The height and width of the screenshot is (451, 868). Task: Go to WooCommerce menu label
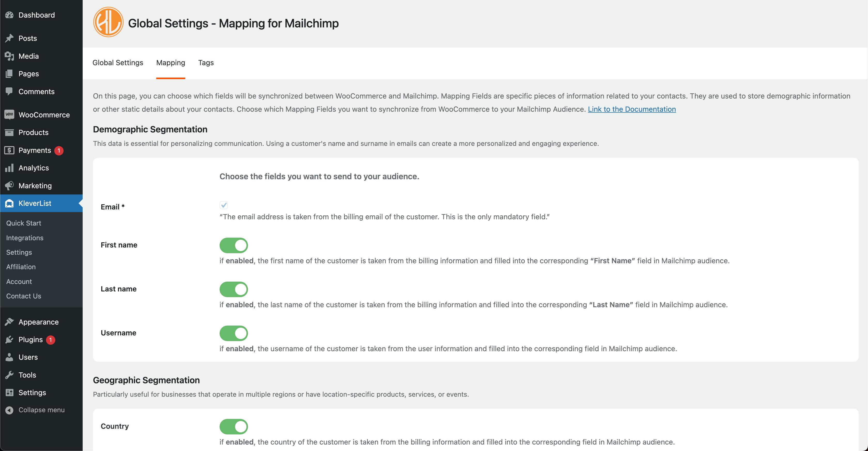(44, 115)
